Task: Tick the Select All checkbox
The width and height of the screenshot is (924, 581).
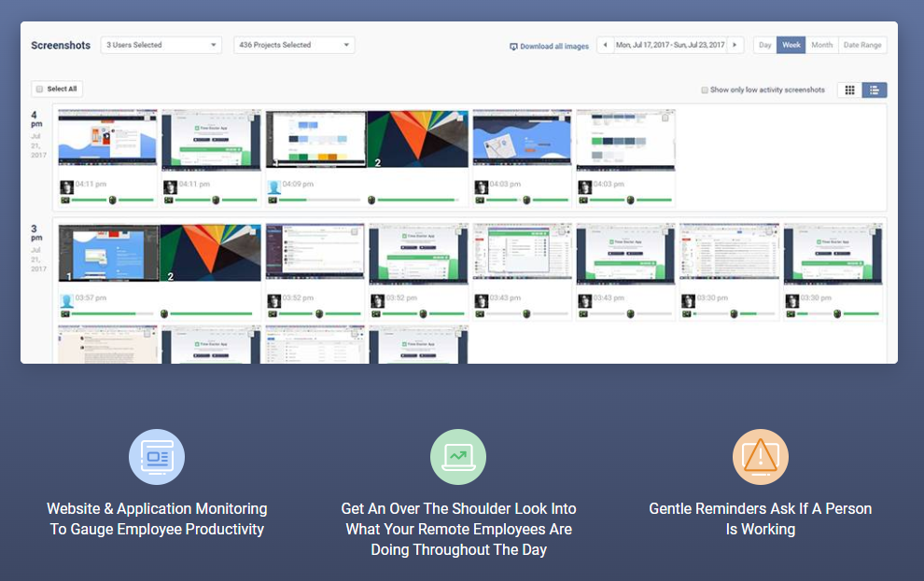Action: coord(39,90)
